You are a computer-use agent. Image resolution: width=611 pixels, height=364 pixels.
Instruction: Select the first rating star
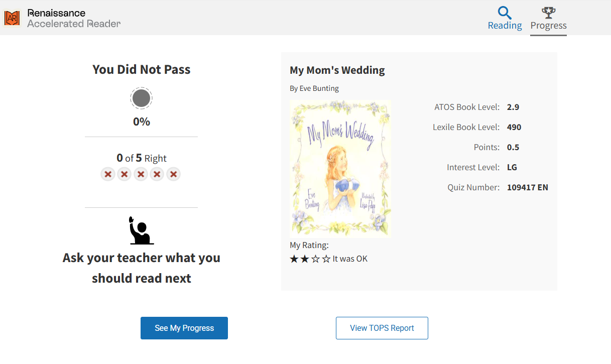pos(294,259)
